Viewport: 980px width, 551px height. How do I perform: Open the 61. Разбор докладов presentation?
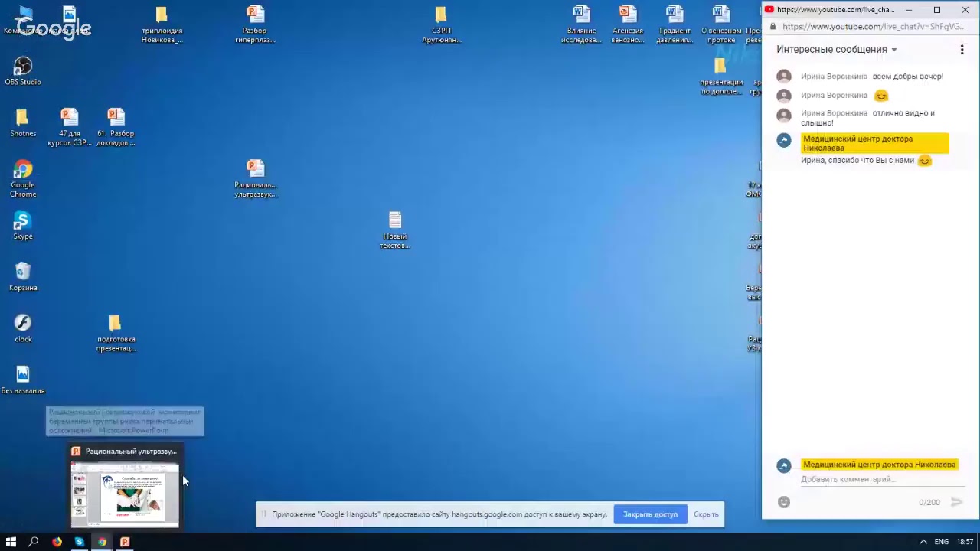point(116,126)
